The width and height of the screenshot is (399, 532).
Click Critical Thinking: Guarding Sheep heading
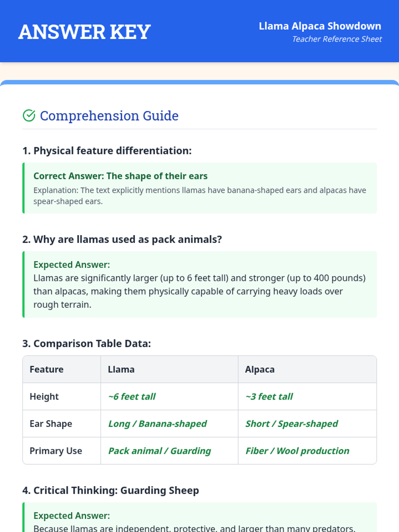tap(110, 490)
